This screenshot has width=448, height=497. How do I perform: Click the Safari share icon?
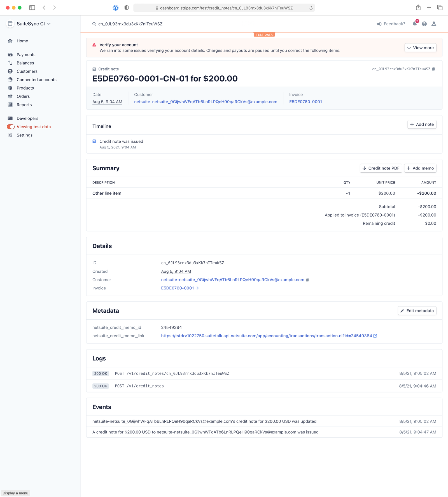pyautogui.click(x=418, y=8)
